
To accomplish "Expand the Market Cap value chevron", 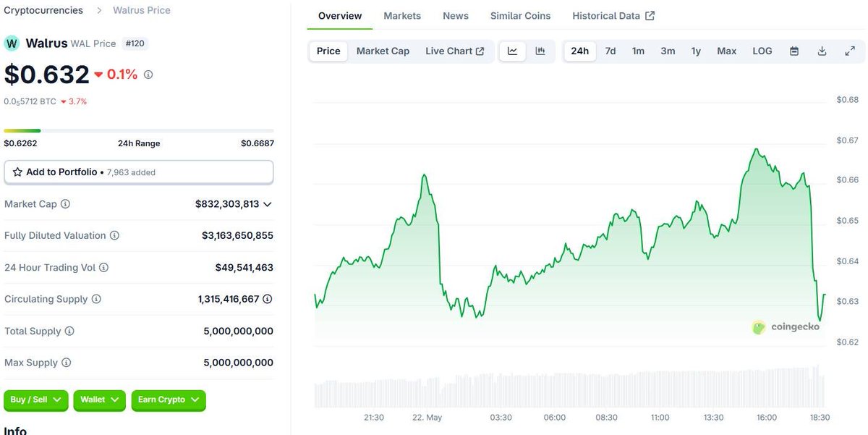I will click(268, 205).
